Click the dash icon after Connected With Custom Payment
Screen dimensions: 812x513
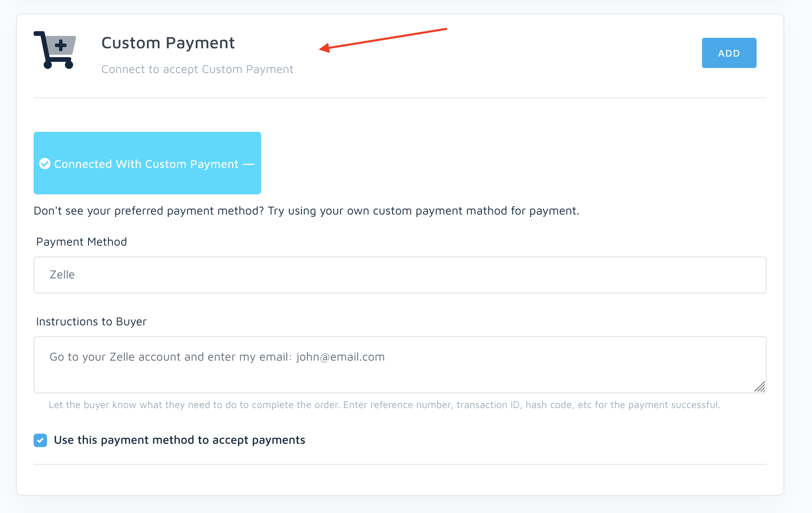[249, 164]
